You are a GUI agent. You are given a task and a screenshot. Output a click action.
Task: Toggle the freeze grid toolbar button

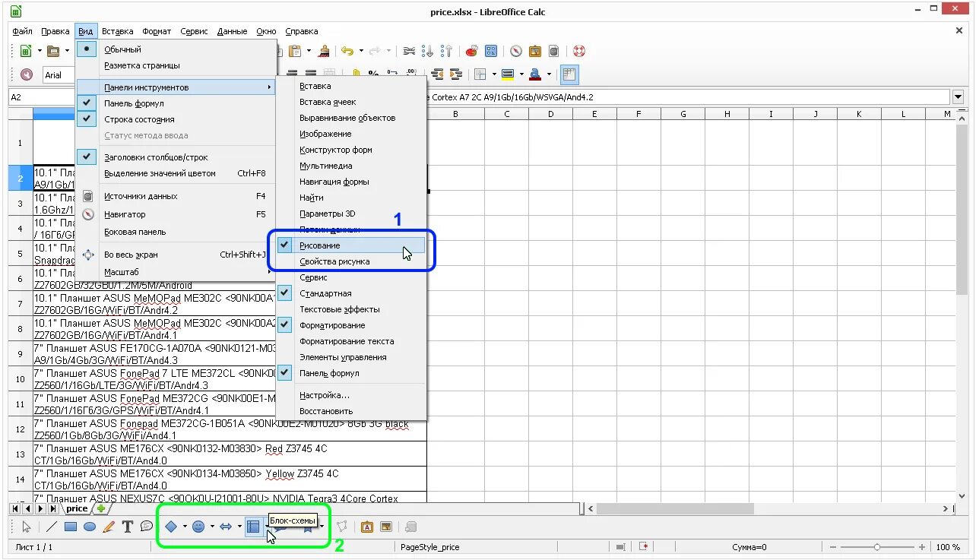click(569, 74)
